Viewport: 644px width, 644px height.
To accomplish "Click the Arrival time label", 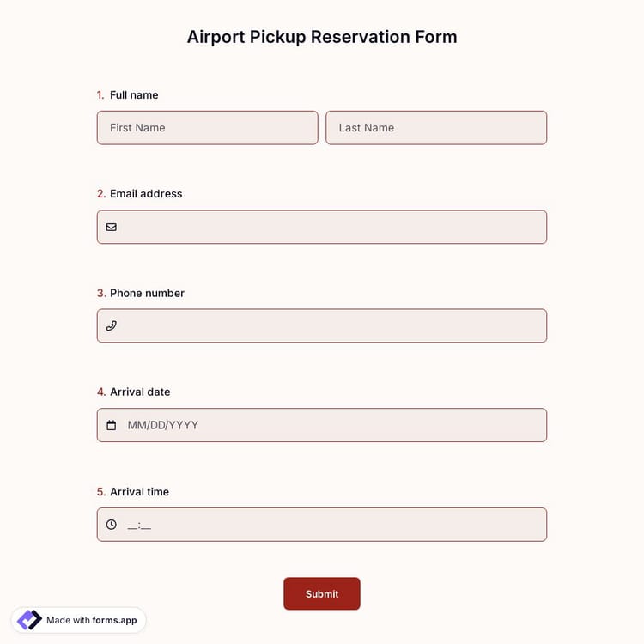I will point(139,492).
